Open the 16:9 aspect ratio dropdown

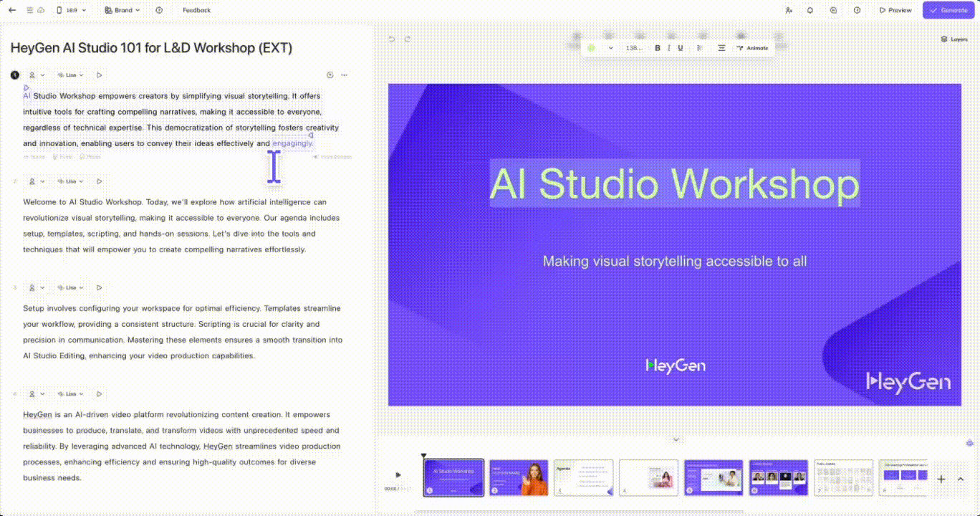coord(72,10)
